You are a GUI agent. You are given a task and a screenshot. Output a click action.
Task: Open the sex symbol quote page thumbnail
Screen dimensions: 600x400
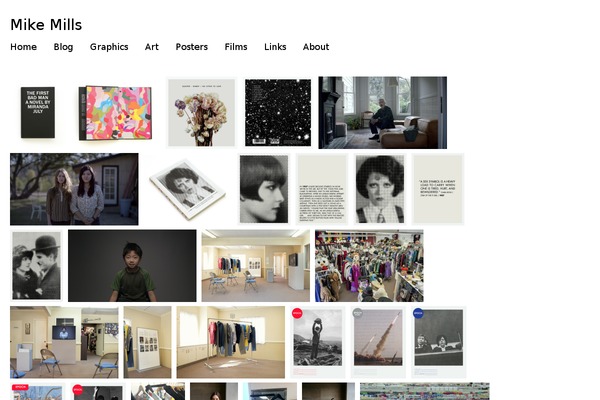point(438,189)
